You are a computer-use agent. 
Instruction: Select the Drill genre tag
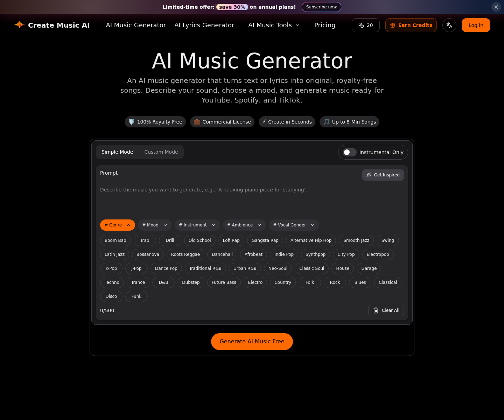tap(170, 240)
